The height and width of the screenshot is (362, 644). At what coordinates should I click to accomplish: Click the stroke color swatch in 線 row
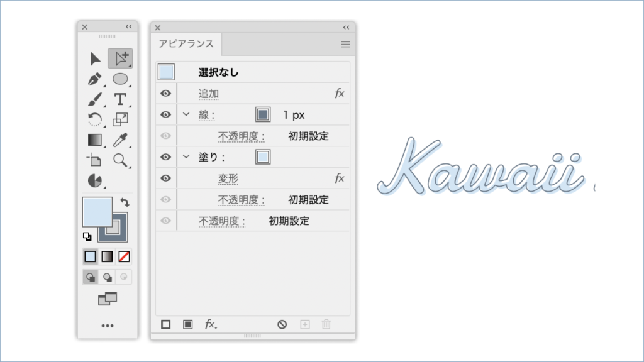click(x=263, y=114)
